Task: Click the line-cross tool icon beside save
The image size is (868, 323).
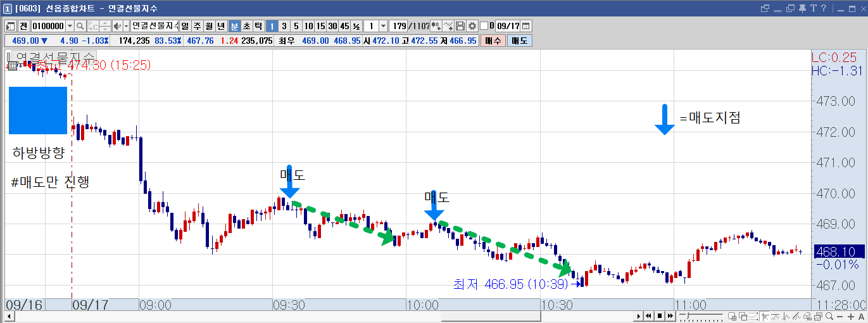Action: tap(448, 26)
